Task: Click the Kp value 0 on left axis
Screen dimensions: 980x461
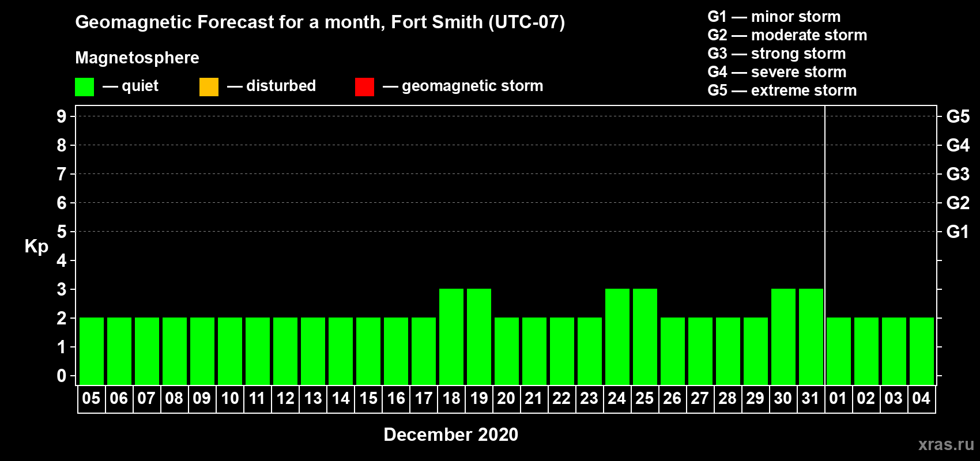Action: (62, 376)
